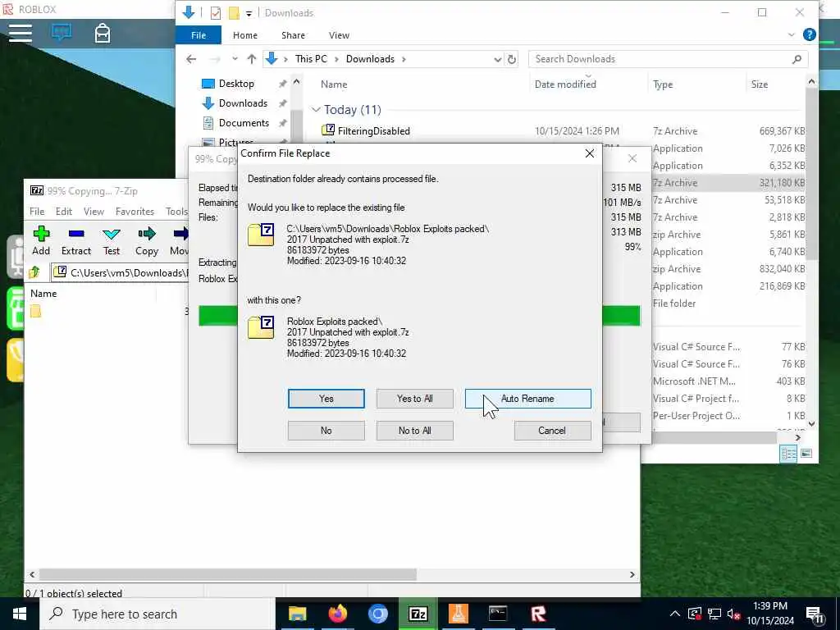Screen dimensions: 840x630
Task: Click the 7-Zip Test toolbar icon
Action: (112, 240)
